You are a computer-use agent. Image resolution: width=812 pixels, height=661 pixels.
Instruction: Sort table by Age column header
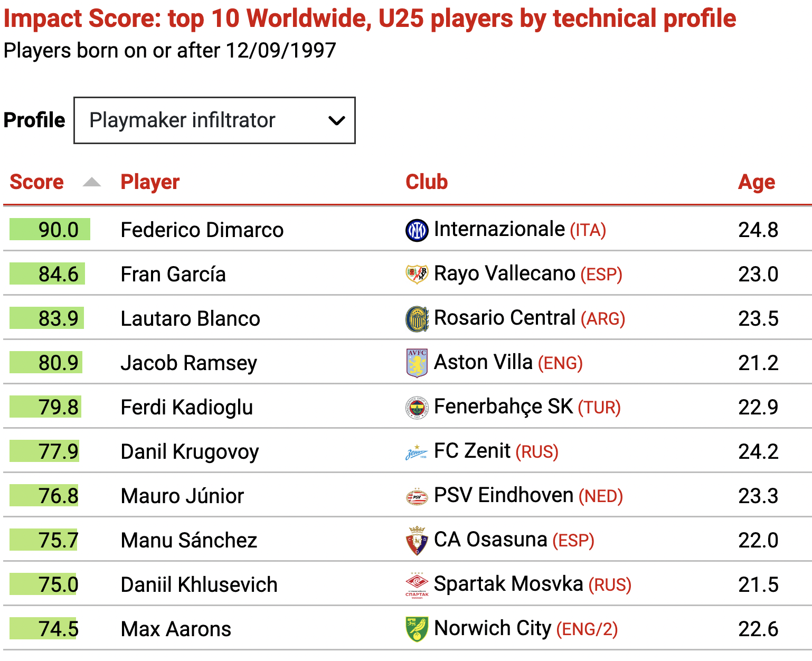(x=757, y=182)
